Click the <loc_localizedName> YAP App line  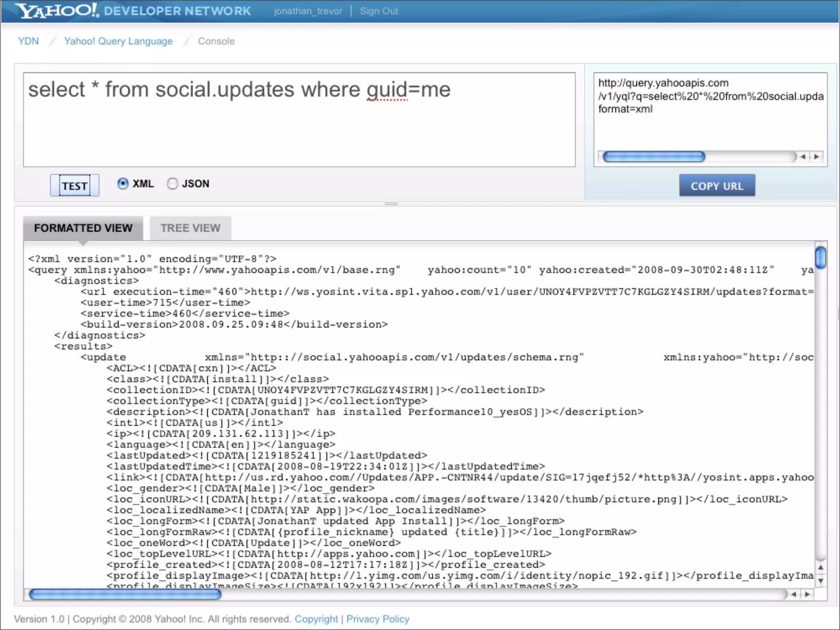point(297,510)
